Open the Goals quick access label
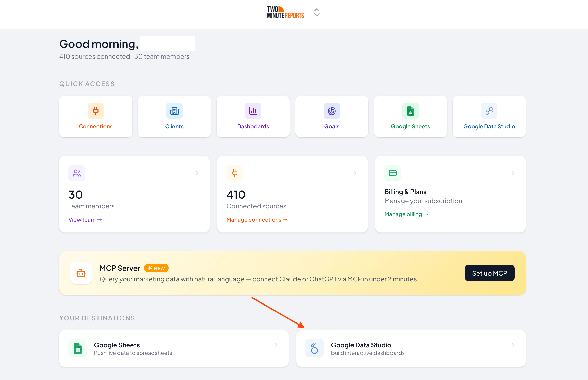 tap(332, 126)
